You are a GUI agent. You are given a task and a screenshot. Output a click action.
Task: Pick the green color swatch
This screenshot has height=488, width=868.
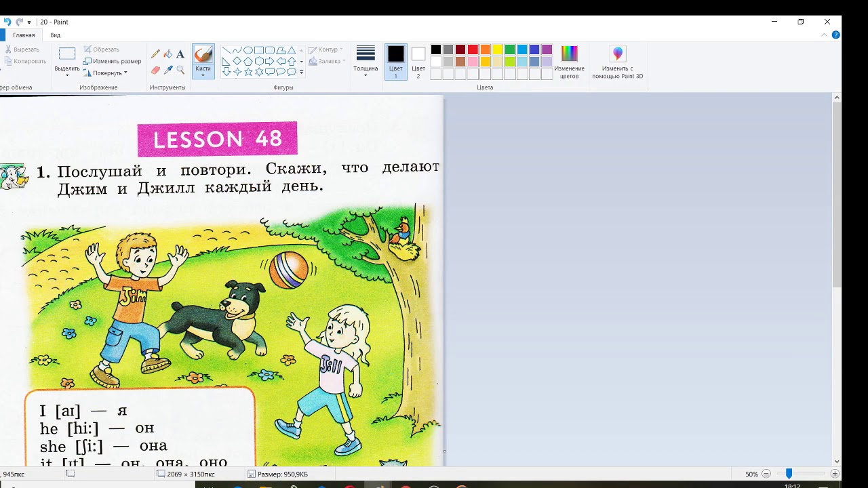tap(509, 49)
